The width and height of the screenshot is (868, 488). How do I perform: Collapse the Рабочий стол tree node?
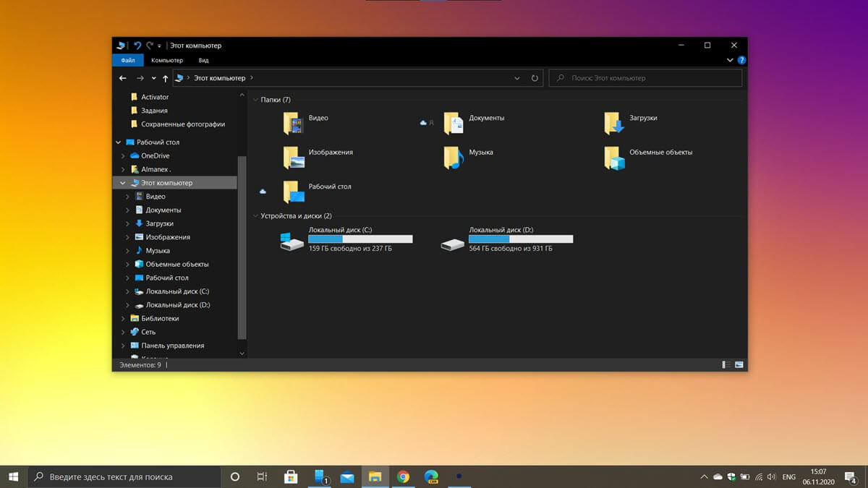coord(119,142)
